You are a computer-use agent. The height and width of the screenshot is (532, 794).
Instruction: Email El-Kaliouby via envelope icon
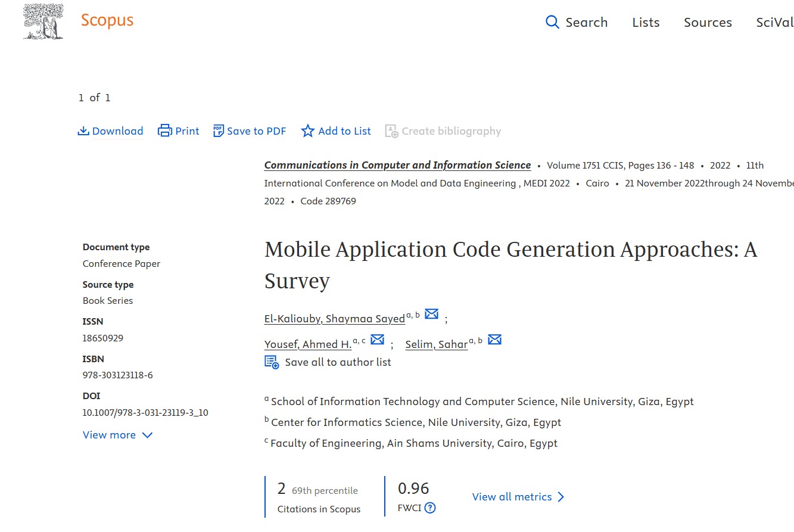click(431, 314)
